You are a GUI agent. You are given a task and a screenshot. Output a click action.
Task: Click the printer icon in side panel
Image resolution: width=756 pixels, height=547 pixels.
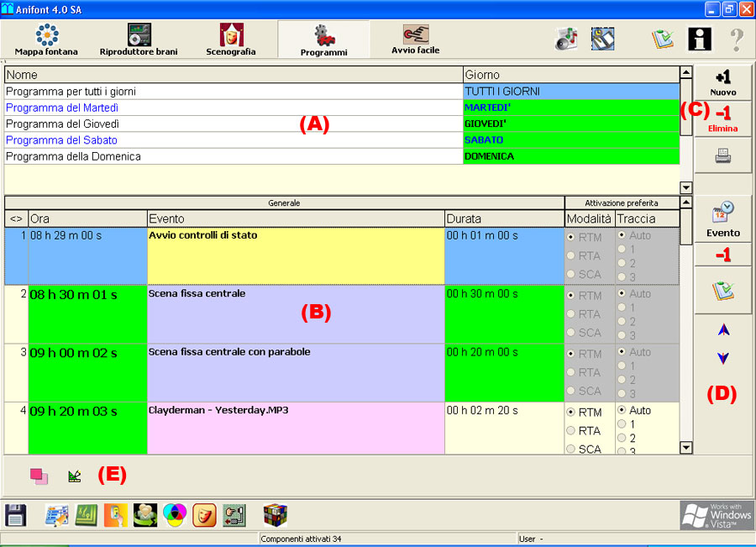click(722, 155)
